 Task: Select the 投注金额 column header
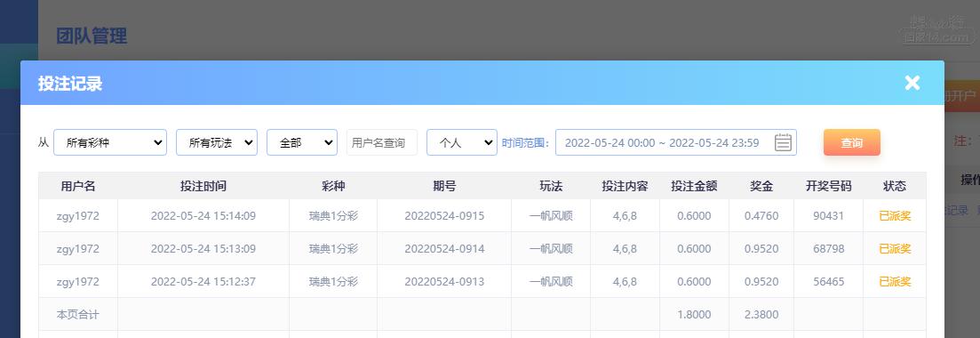tap(694, 186)
